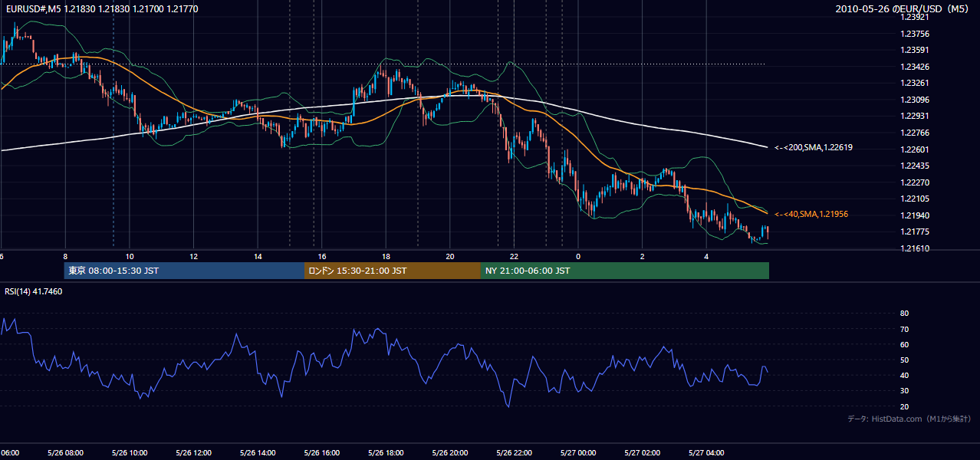The width and height of the screenshot is (980, 460).
Task: Click price axis value 1.23591
Action: coord(915,50)
